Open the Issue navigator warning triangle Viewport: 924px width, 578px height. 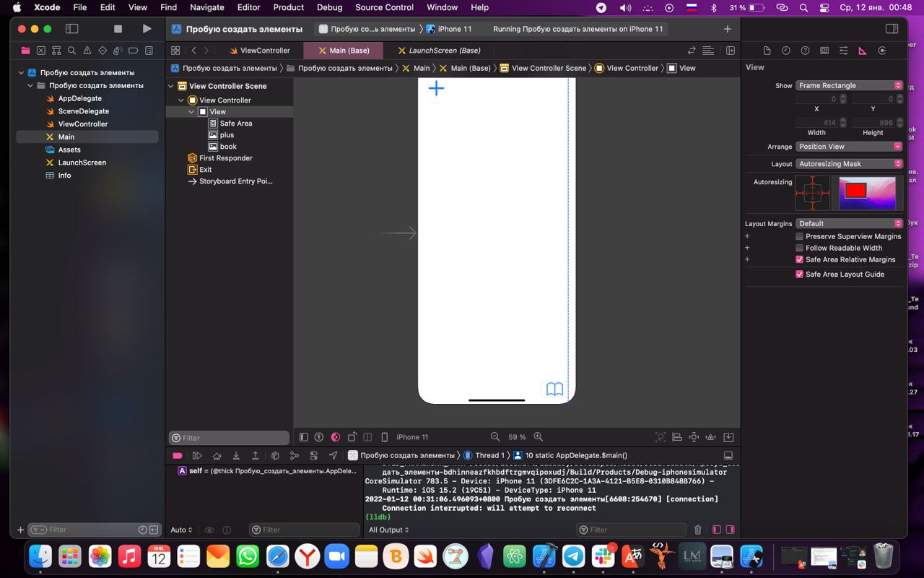[x=87, y=51]
